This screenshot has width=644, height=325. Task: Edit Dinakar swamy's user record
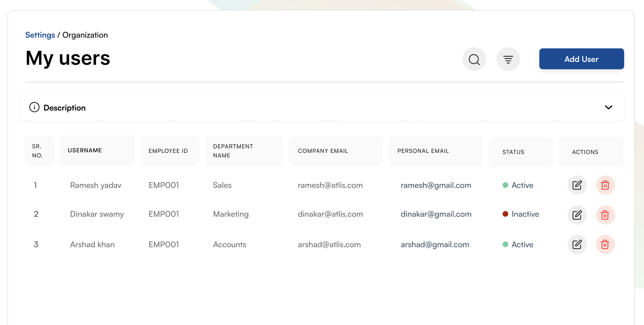[577, 215]
